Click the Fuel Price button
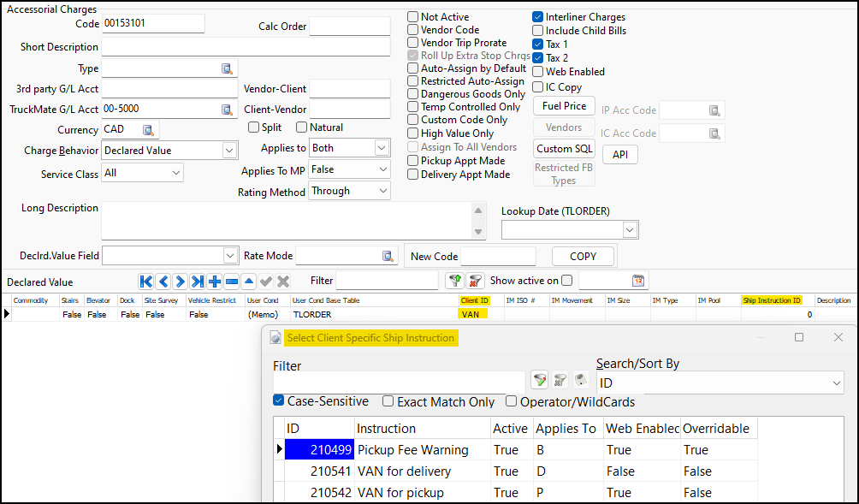Viewport: 859px width, 504px height. [564, 106]
